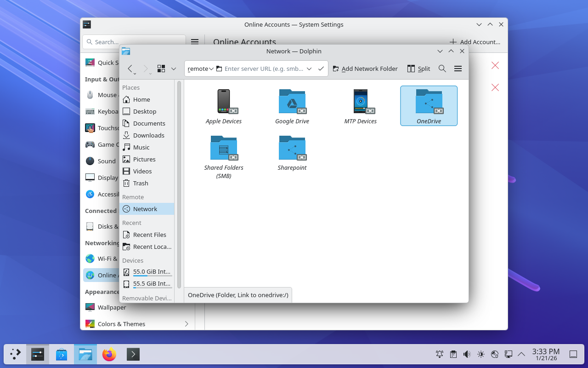This screenshot has width=588, height=368.
Task: Expand the view mode dropdown arrow
Action: tap(174, 69)
